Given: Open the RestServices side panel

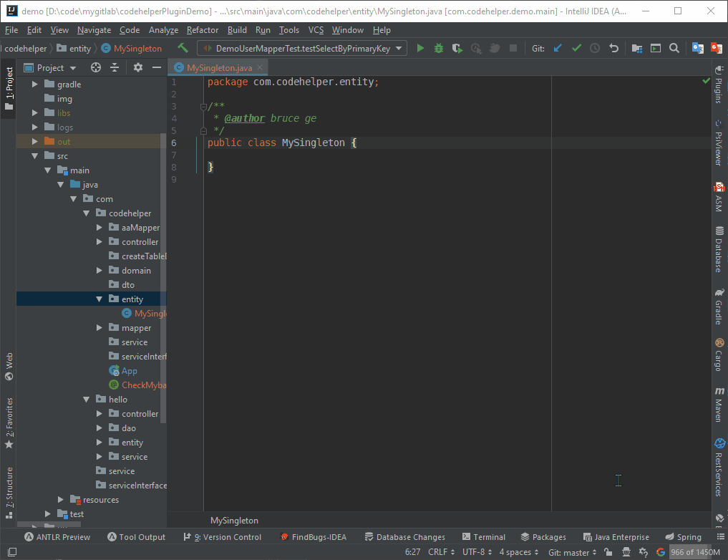Looking at the screenshot, I should [719, 467].
